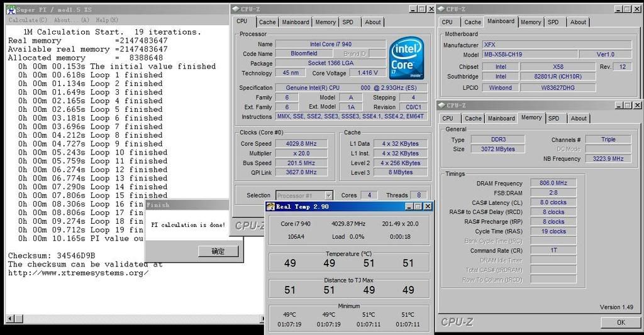Click the MB-X58i-CH19 model field
Screen dimensions: 644x335
point(530,54)
